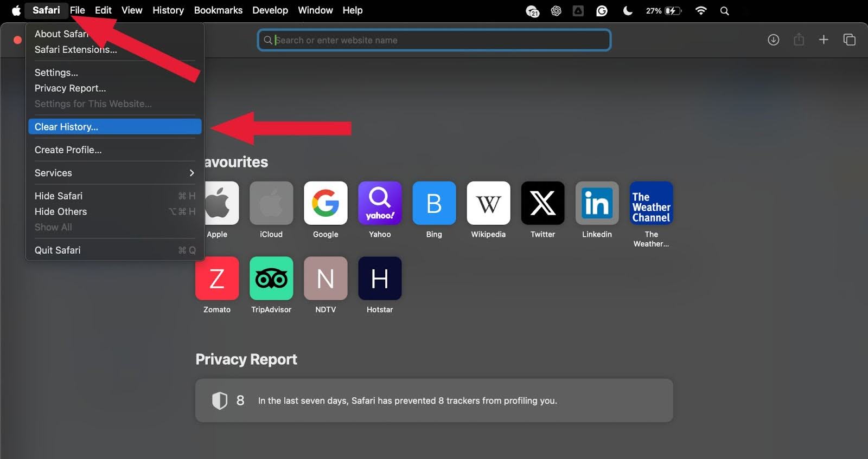
Task: Open the Wi-Fi status menu
Action: click(x=701, y=11)
